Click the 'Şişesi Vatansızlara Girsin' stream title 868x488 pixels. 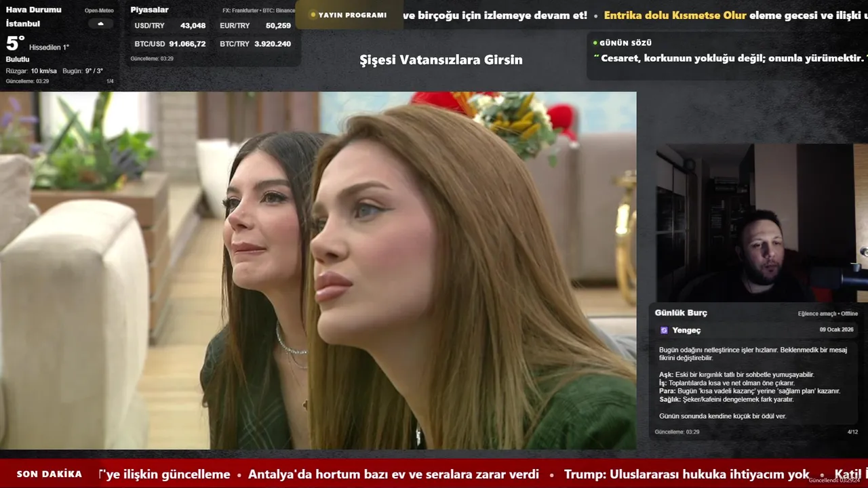pos(441,60)
